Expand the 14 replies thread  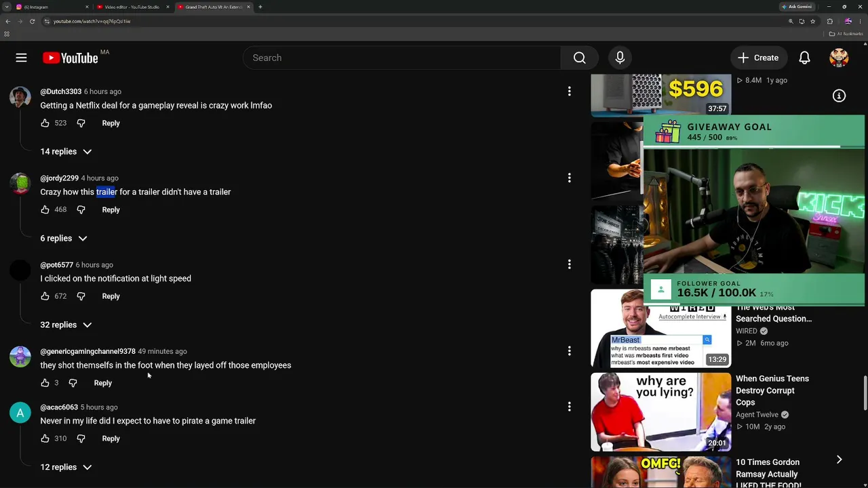pyautogui.click(x=66, y=152)
